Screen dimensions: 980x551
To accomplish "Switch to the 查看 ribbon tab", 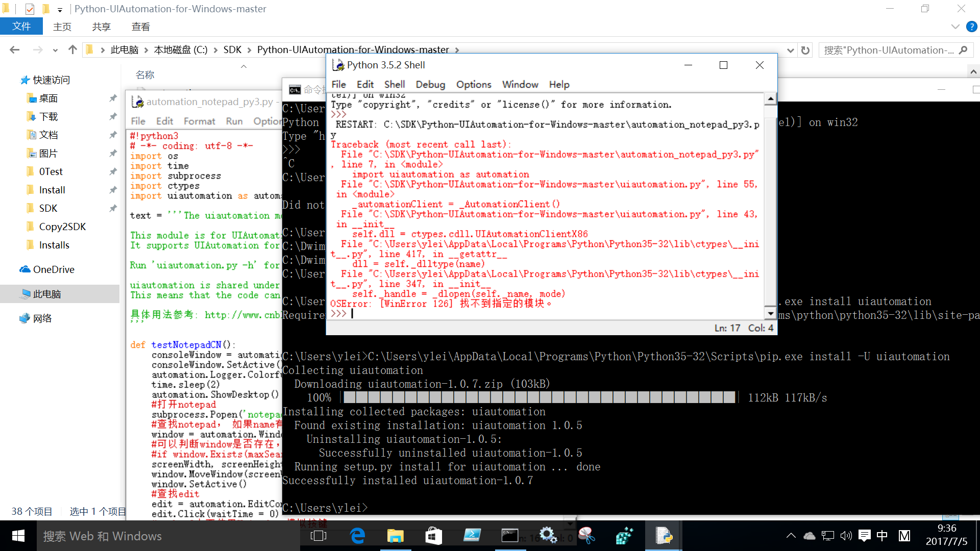I will click(140, 26).
